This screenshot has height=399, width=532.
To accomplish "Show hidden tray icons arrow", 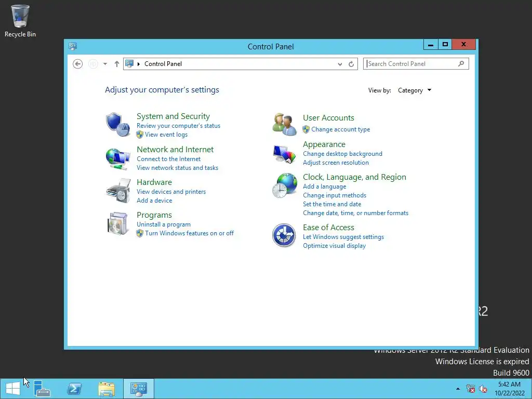I will pyautogui.click(x=458, y=389).
